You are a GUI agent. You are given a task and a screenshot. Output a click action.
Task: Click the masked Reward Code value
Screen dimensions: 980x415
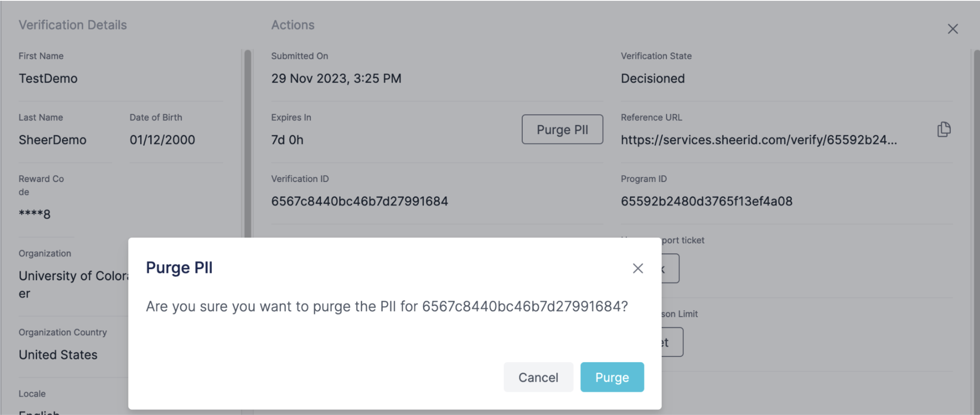coord(35,214)
